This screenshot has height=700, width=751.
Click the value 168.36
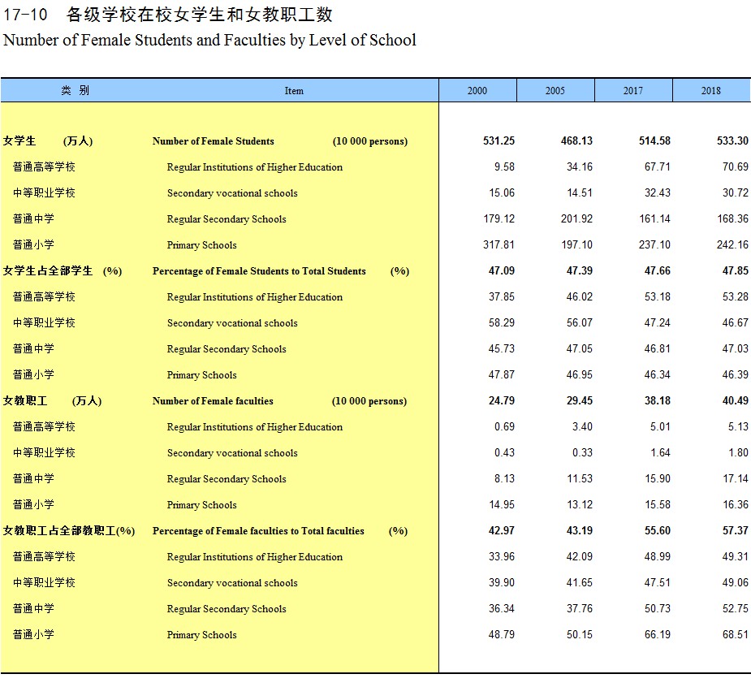pos(733,219)
